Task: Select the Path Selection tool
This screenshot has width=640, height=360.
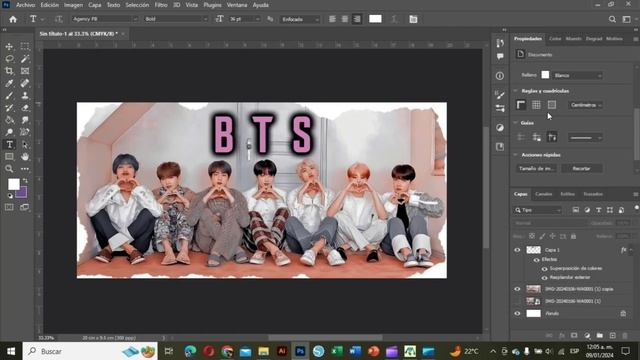Action: coord(25,144)
